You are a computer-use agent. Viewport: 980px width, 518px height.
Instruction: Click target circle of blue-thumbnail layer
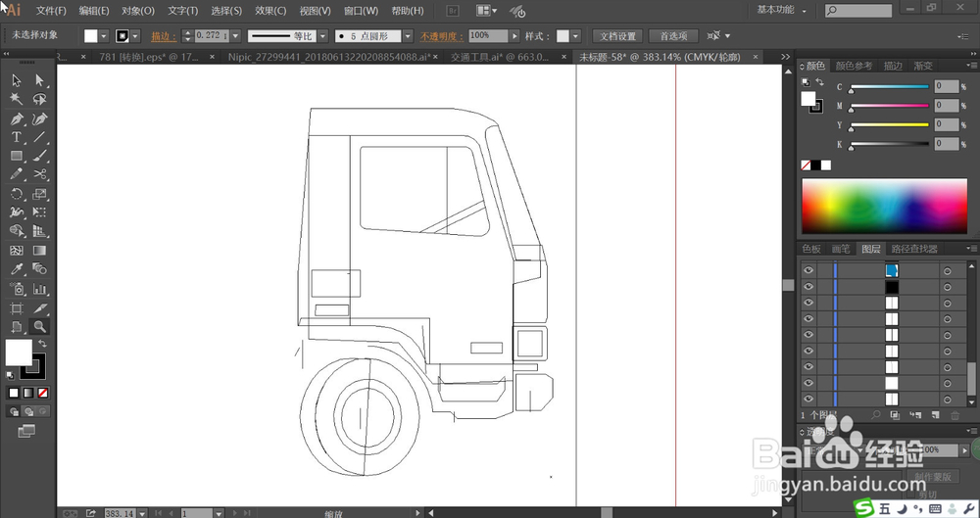pos(947,270)
